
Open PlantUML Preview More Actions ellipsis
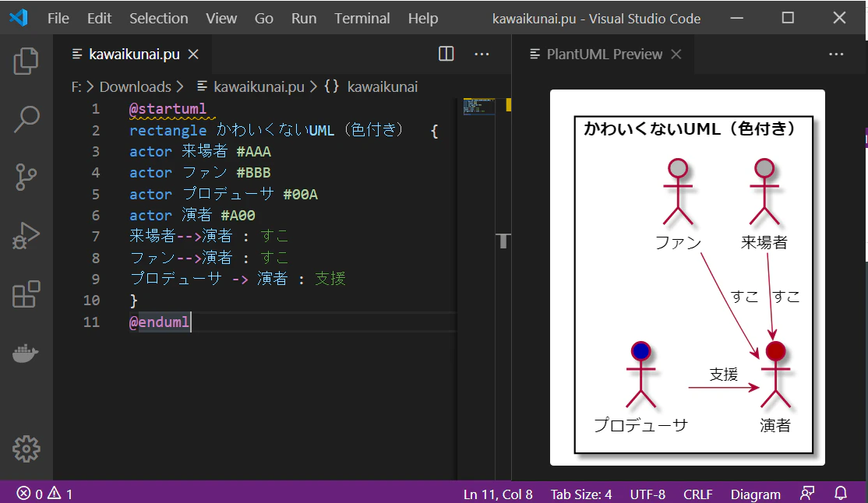pos(836,54)
